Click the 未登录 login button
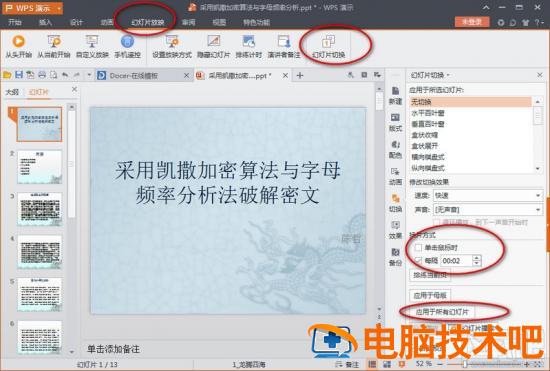This screenshot has height=371, width=550. point(472,22)
